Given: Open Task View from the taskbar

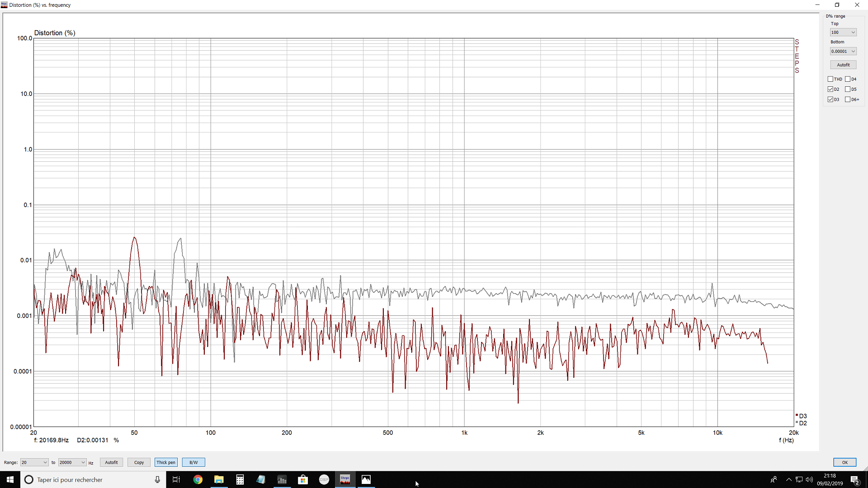Looking at the screenshot, I should pos(176,479).
